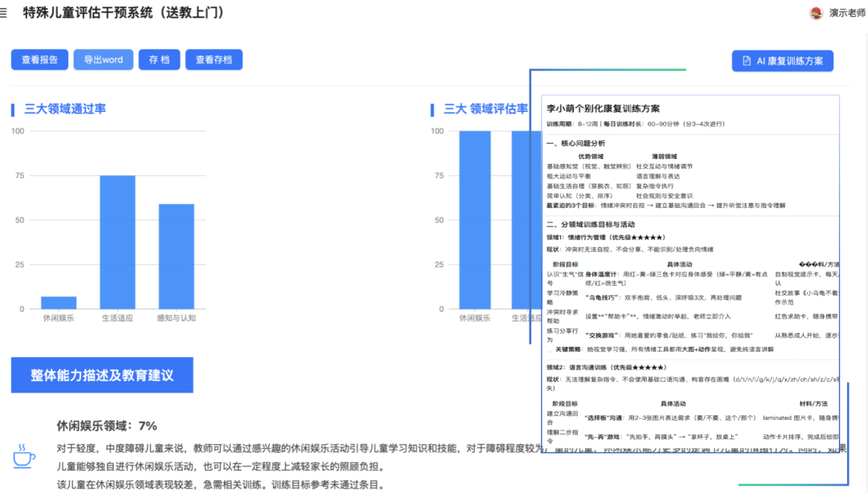The image size is (868, 493).
Task: Click the 演示老师 user avatar
Action: [816, 14]
